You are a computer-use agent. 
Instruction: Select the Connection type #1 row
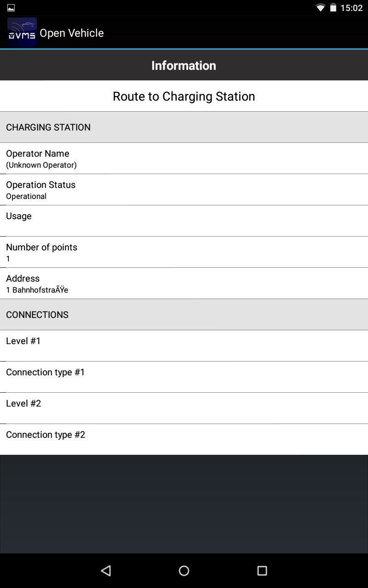click(184, 377)
